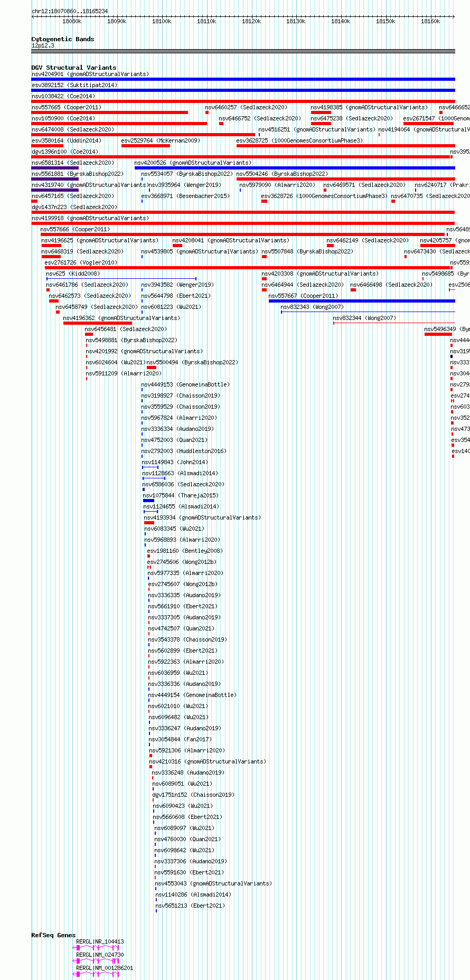Click nsv1075844 (Thareja2015) label

pyautogui.click(x=181, y=495)
